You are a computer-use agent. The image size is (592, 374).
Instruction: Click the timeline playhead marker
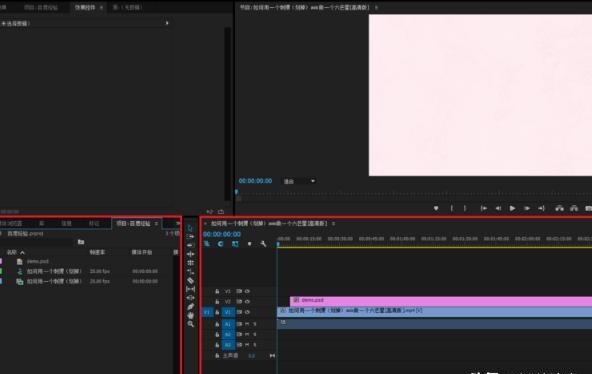(x=278, y=244)
